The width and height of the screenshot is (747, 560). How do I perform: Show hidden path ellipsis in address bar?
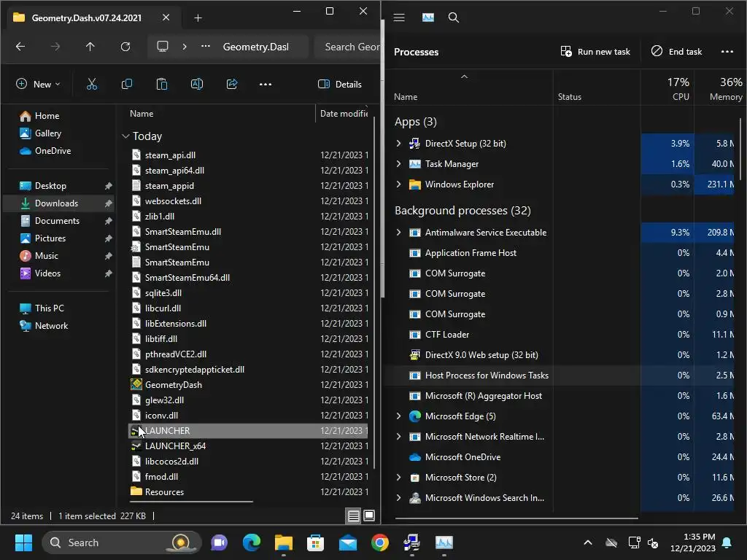coord(205,47)
